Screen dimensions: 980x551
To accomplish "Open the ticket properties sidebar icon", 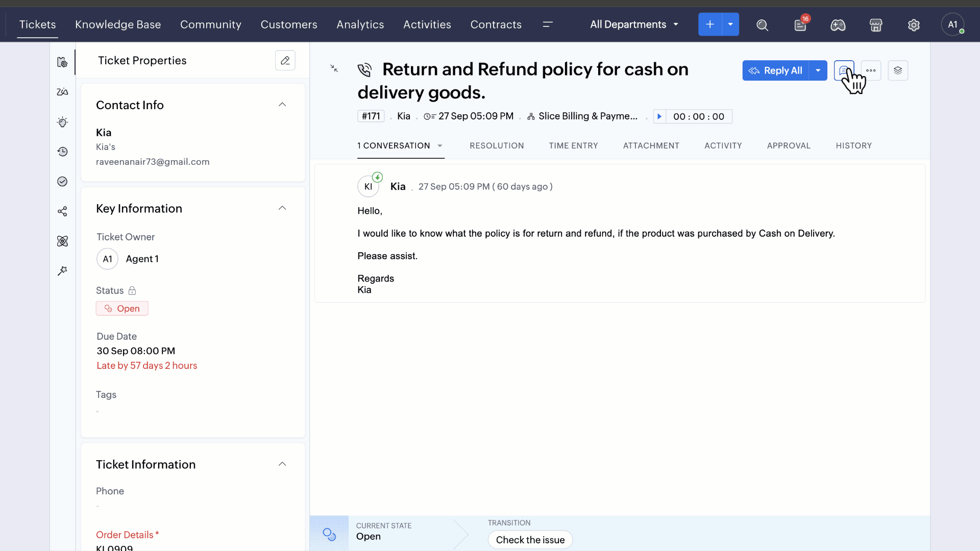I will point(62,62).
